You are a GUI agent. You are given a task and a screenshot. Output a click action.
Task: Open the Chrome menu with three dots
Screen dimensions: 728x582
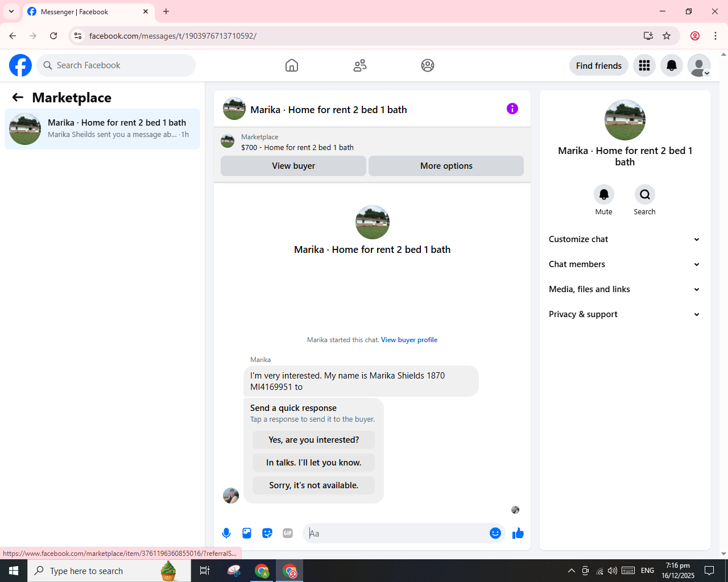[x=715, y=36]
